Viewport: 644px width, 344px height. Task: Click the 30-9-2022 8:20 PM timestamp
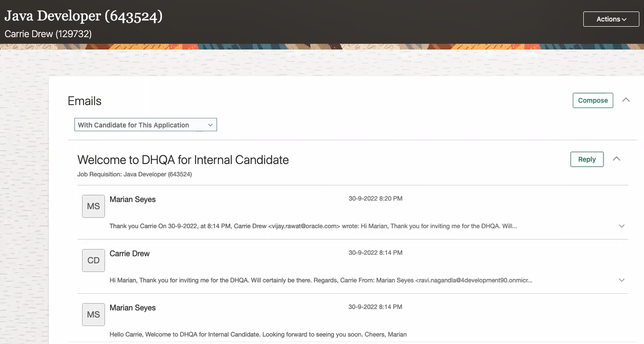375,198
